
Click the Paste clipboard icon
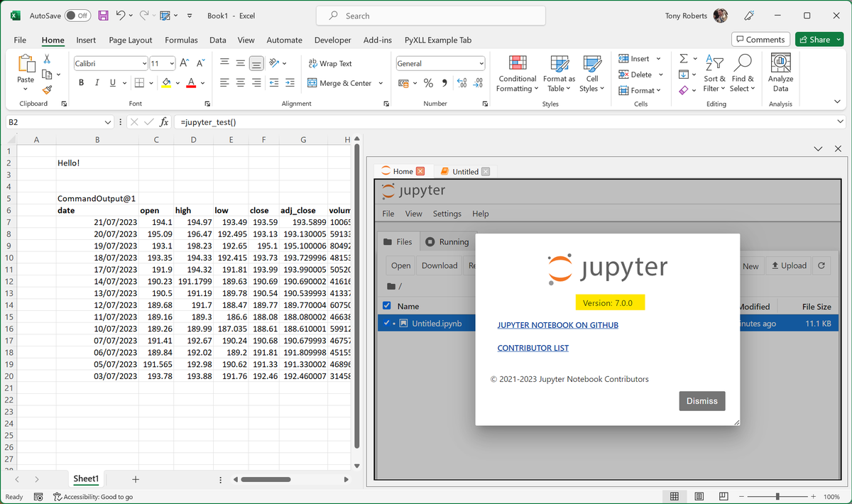click(26, 64)
